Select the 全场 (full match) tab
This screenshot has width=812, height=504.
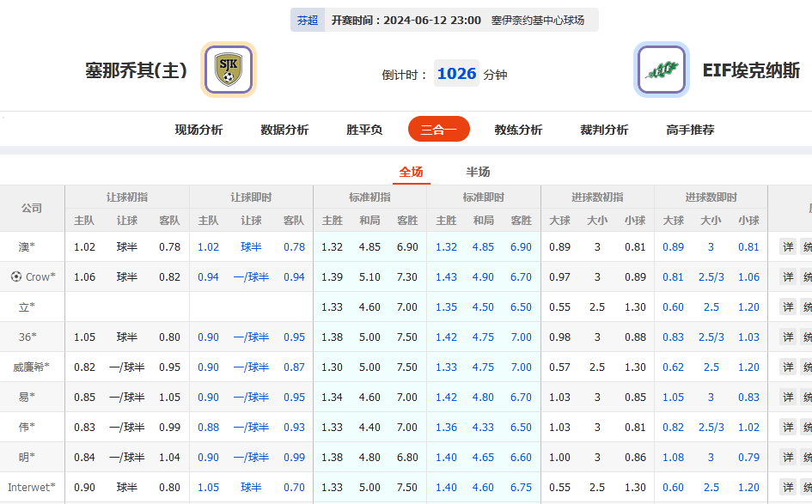click(412, 172)
